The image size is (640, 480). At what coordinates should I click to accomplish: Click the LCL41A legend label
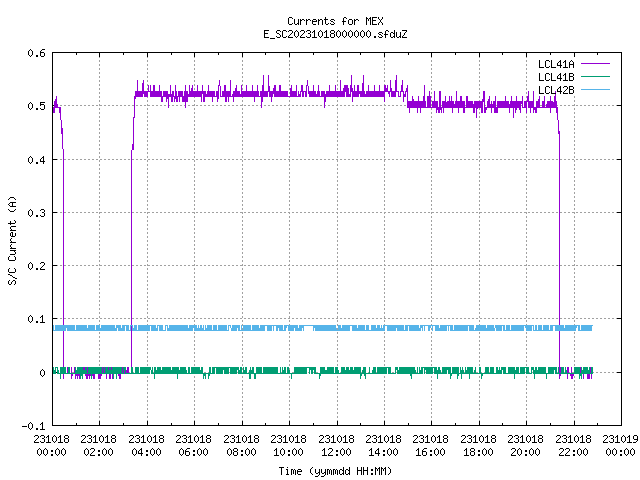pos(556,64)
